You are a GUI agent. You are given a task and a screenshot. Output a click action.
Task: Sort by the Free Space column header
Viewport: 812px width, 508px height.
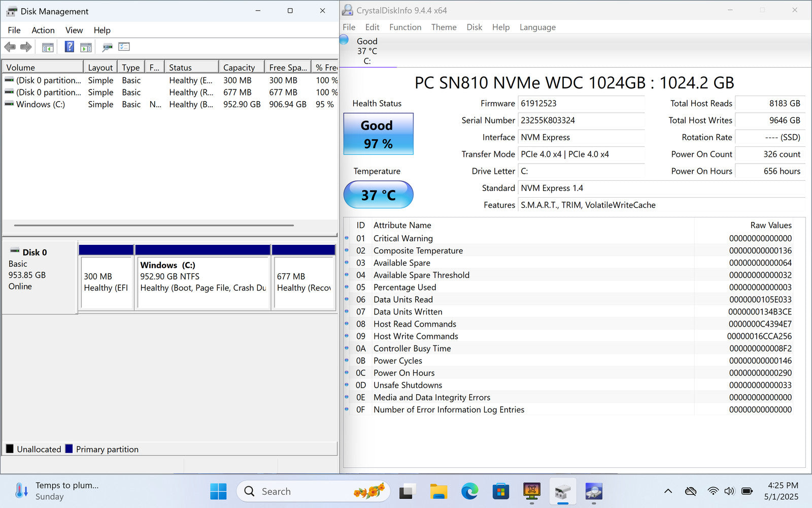[x=287, y=67]
